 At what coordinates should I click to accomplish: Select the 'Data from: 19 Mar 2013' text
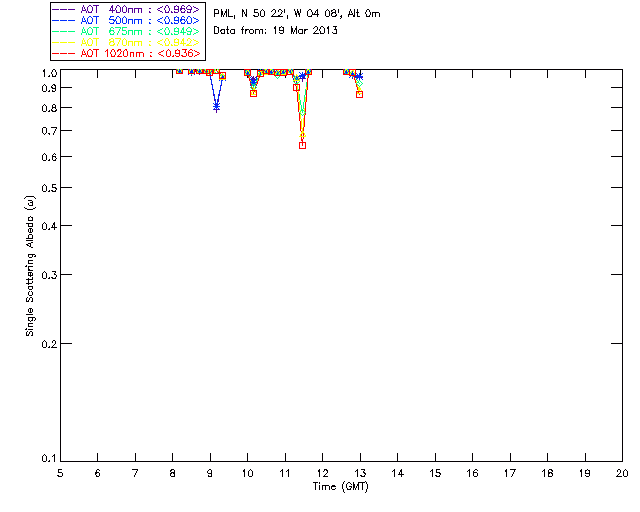276,31
